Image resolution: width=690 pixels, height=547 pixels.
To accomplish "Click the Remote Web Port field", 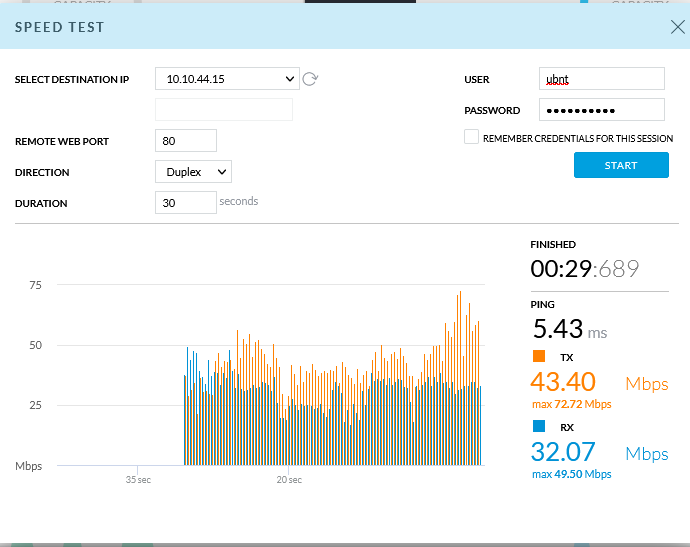I will coord(186,140).
